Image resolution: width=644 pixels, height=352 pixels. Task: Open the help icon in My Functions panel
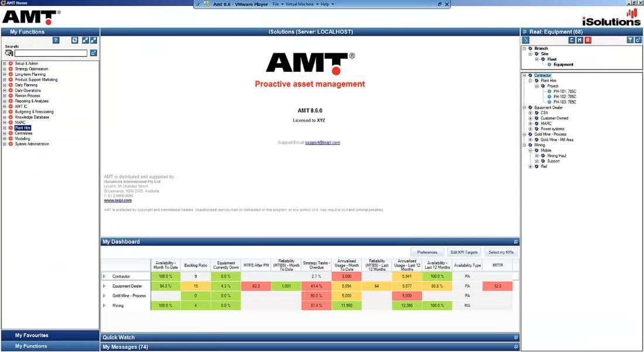click(x=56, y=40)
